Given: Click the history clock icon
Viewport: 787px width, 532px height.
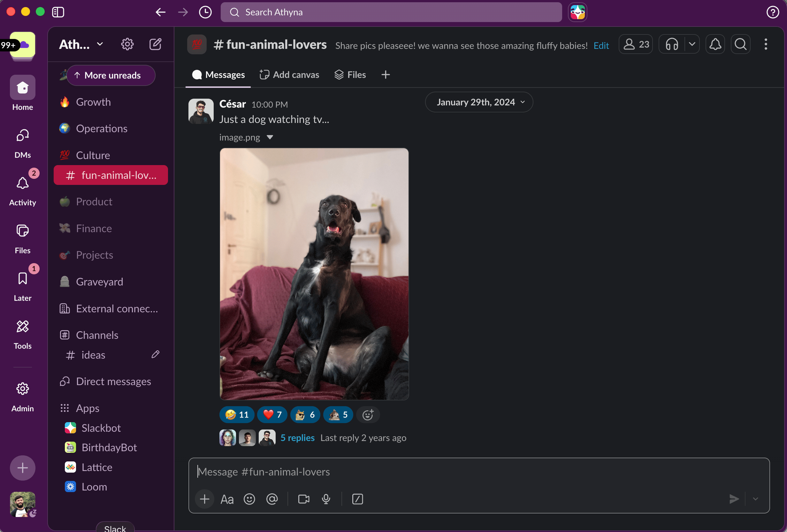Looking at the screenshot, I should pyautogui.click(x=205, y=12).
